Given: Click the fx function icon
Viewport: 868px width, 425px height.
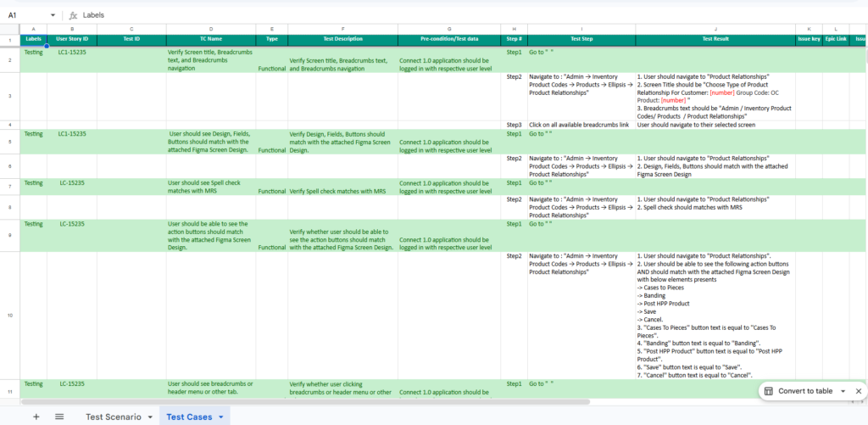Looking at the screenshot, I should coord(74,15).
